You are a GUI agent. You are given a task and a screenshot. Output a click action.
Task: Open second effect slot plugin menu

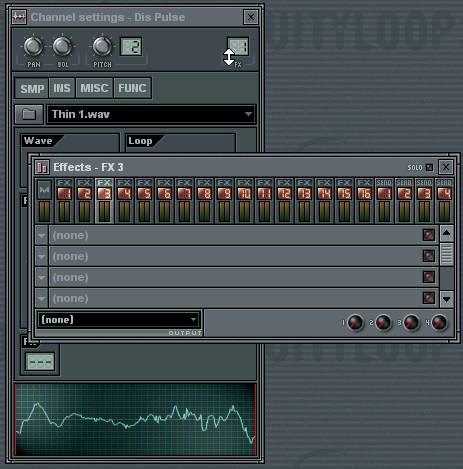(x=42, y=256)
